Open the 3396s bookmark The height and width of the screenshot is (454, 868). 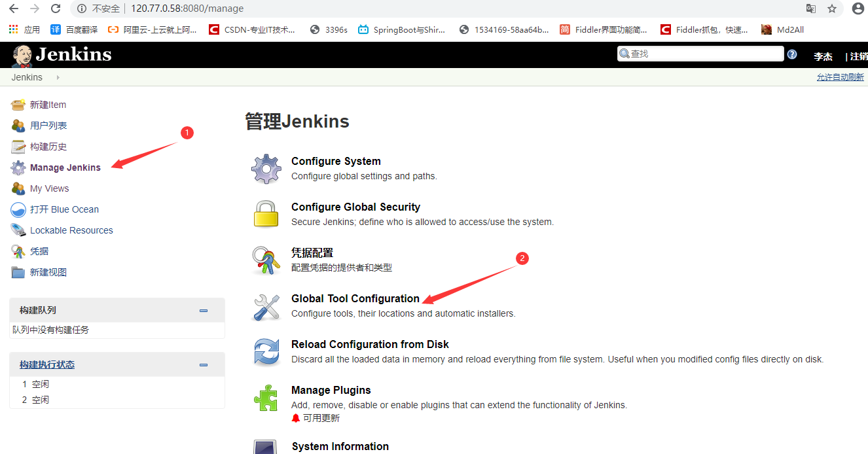329,29
